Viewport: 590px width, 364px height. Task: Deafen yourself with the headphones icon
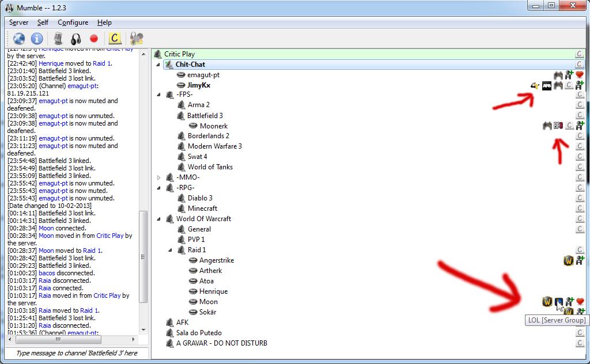[76, 39]
